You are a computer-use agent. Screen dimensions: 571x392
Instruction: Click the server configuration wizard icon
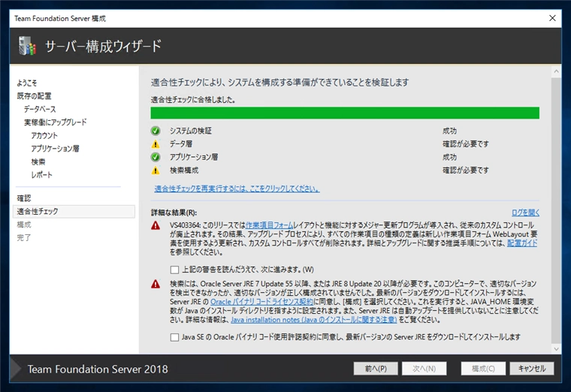pyautogui.click(x=28, y=46)
